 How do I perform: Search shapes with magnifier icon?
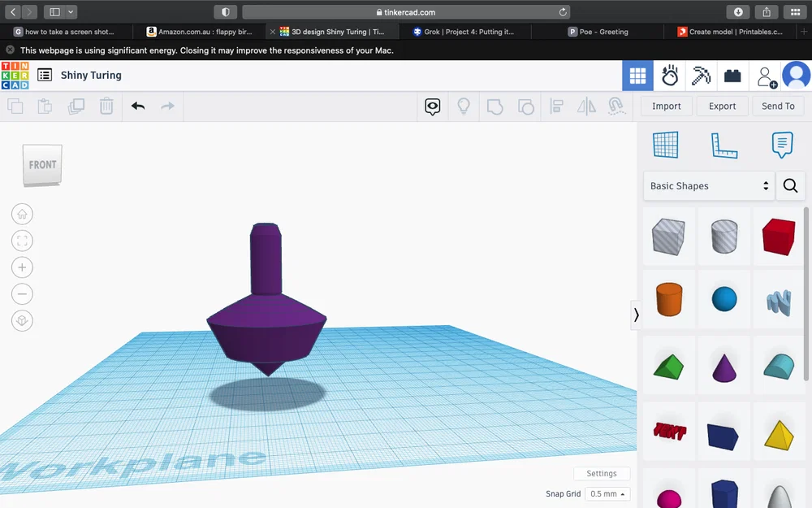coord(790,185)
